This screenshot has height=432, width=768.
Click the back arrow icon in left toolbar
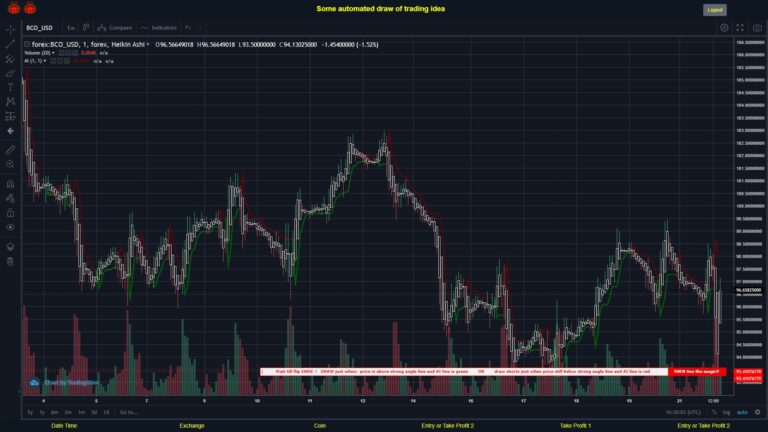click(10, 131)
